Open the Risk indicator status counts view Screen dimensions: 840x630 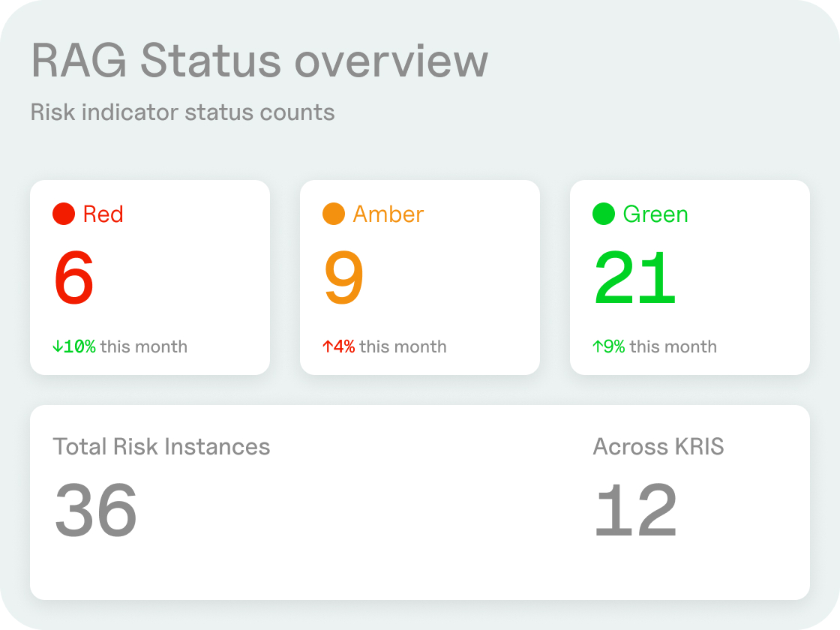click(183, 112)
